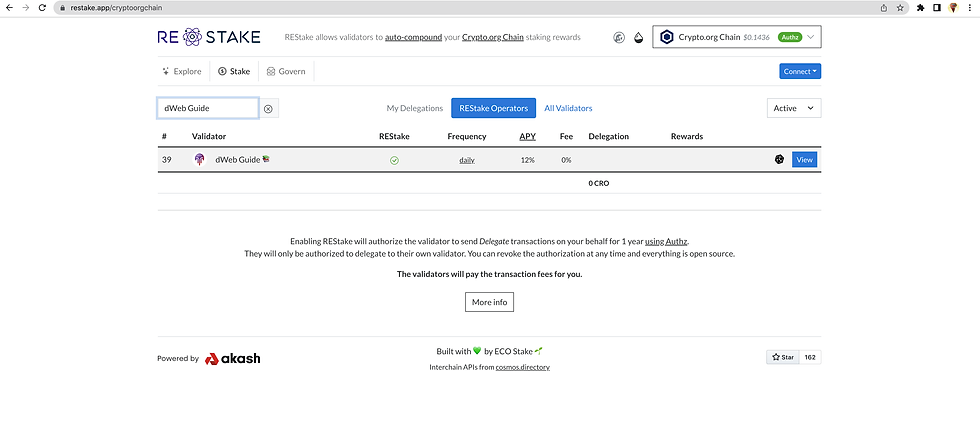This screenshot has height=428, width=980.
Task: Click the Rewards column header
Action: pyautogui.click(x=687, y=136)
